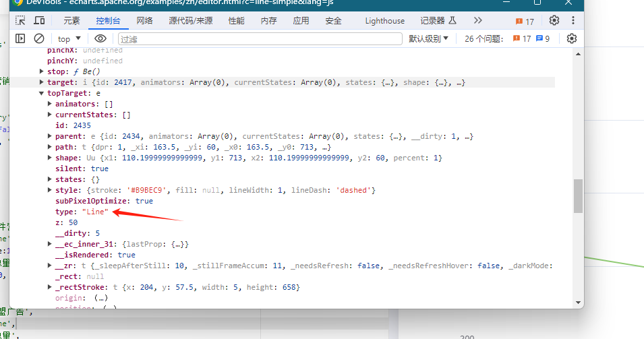
Task: Expand the parent property
Action: click(x=51, y=136)
